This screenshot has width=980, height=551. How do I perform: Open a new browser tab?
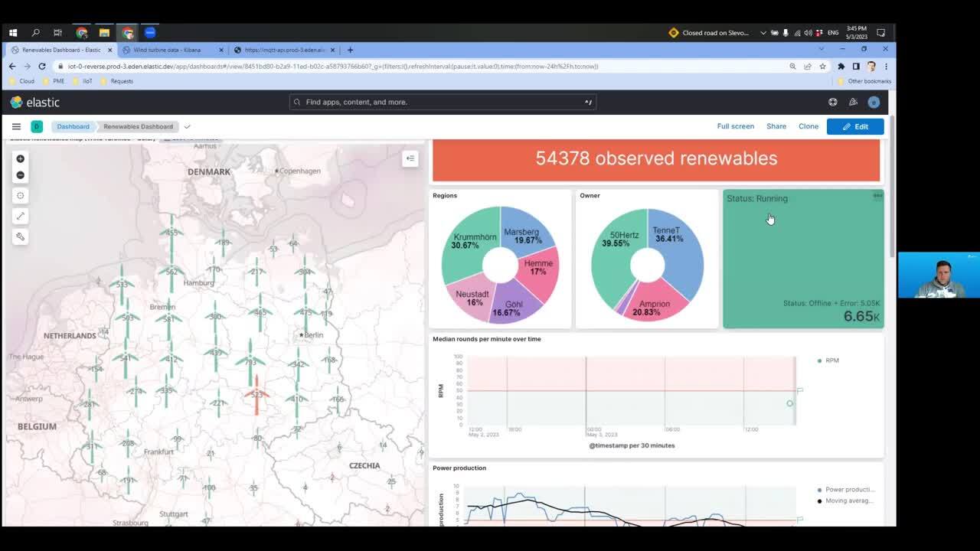(x=350, y=50)
